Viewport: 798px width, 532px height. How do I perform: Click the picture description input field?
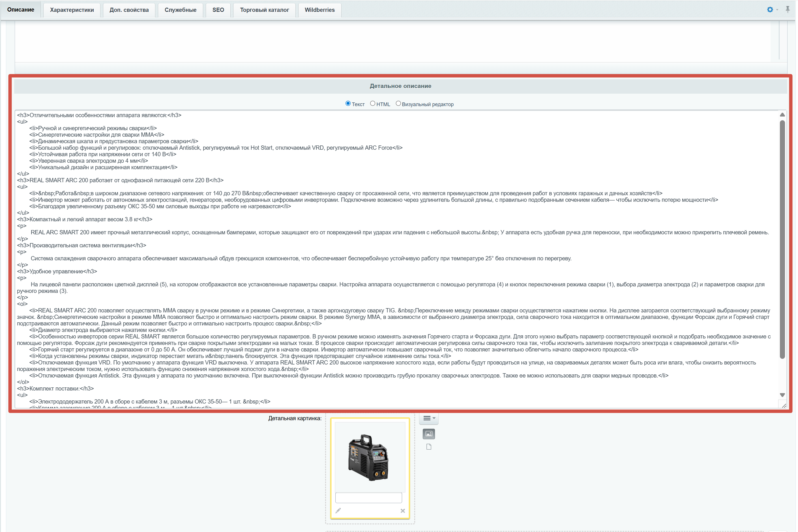pos(368,498)
